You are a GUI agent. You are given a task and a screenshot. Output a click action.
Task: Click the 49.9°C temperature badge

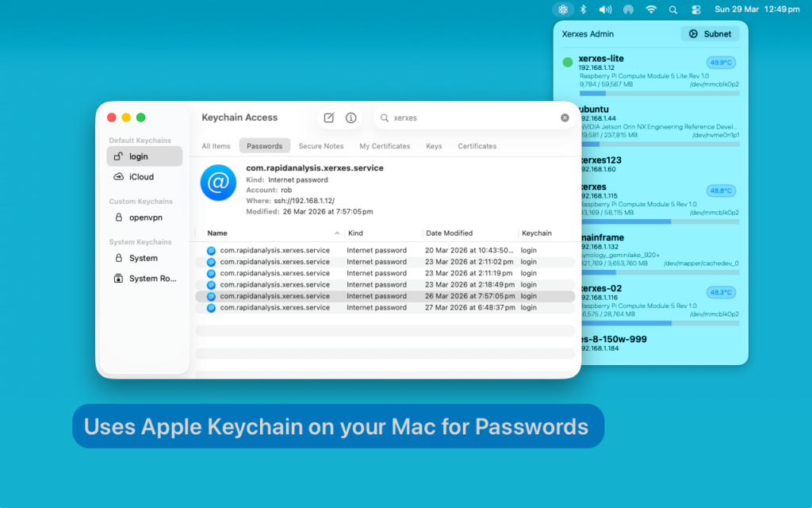[721, 62]
